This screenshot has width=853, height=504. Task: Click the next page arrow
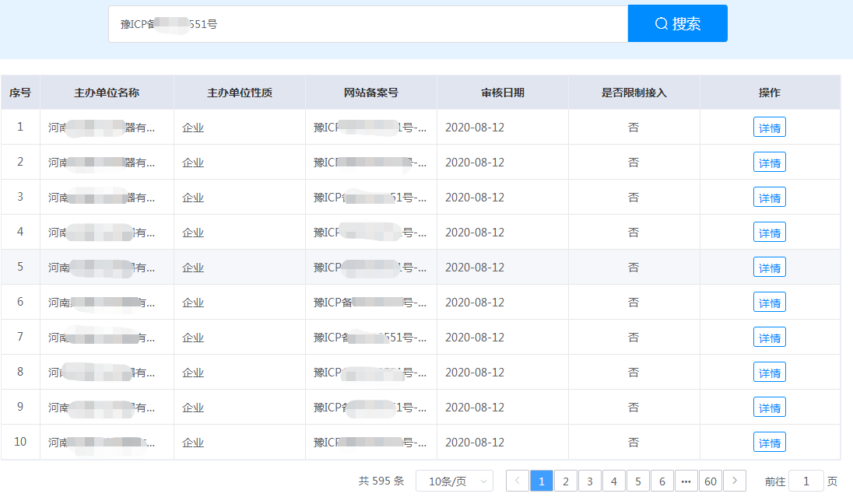(x=735, y=481)
